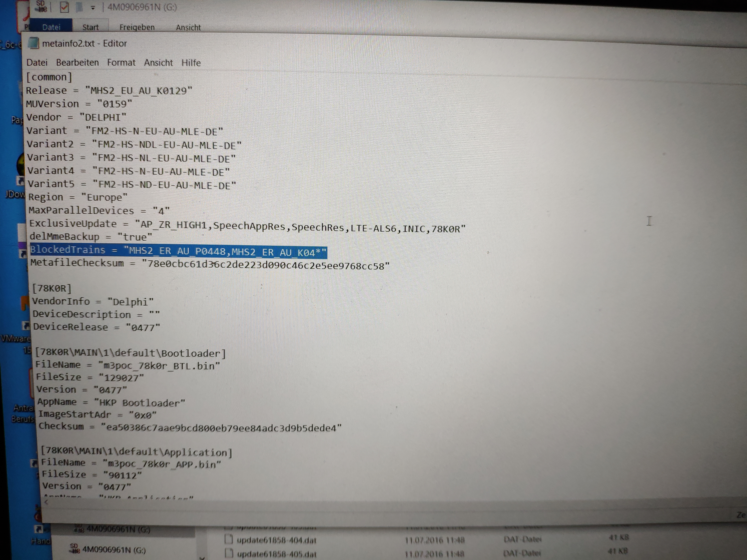Click the DeviceRelease = "0477" line
The width and height of the screenshot is (747, 560).
[96, 327]
